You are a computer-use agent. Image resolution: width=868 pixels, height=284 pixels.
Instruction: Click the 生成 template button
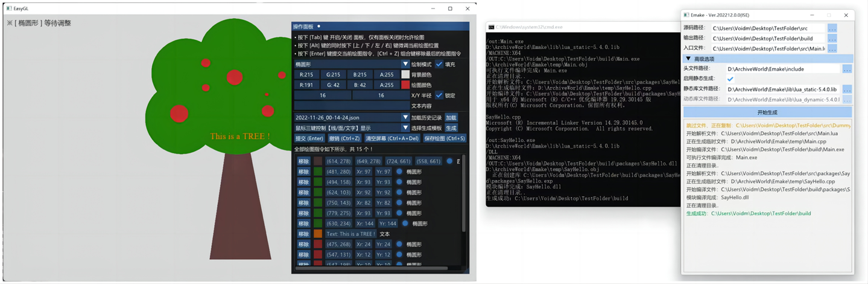tap(451, 128)
